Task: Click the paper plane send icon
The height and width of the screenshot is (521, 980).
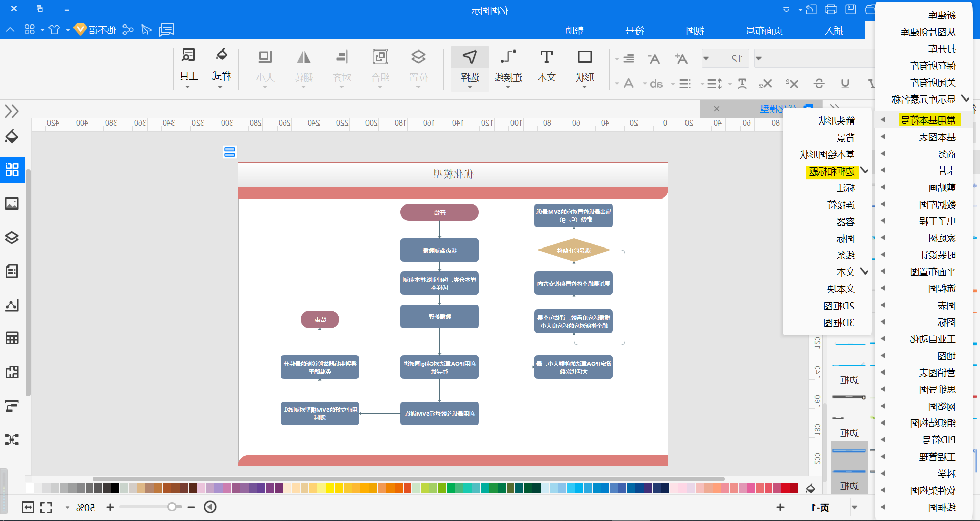Action: 146,30
